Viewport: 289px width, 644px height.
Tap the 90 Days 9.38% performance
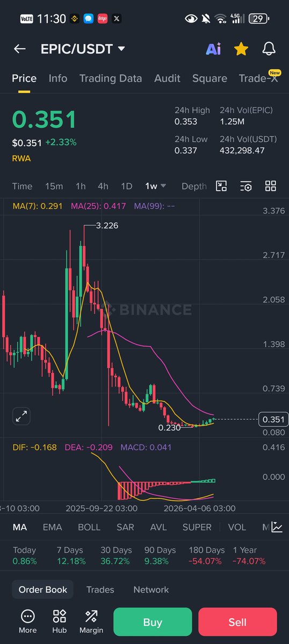[160, 555]
